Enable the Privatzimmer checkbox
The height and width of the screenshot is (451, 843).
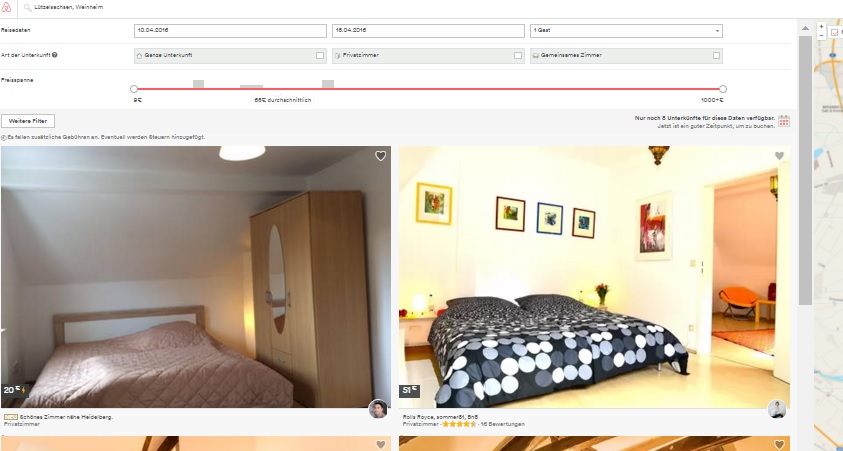(518, 56)
